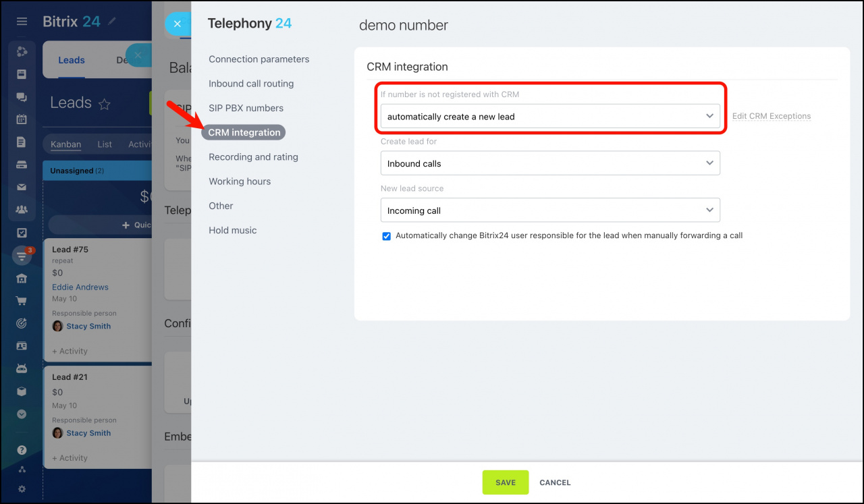Open the chat messenger sidebar icon
Image resolution: width=864 pixels, height=504 pixels.
pyautogui.click(x=22, y=97)
